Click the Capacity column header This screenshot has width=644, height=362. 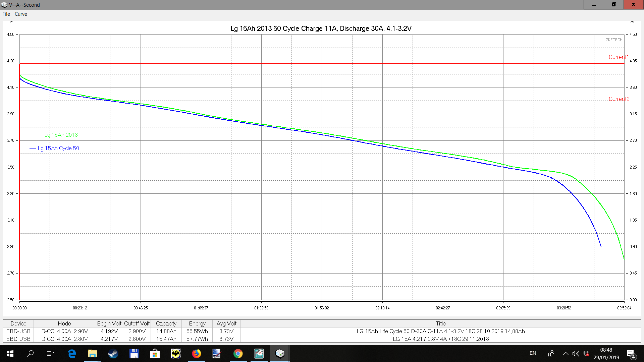[x=166, y=323]
